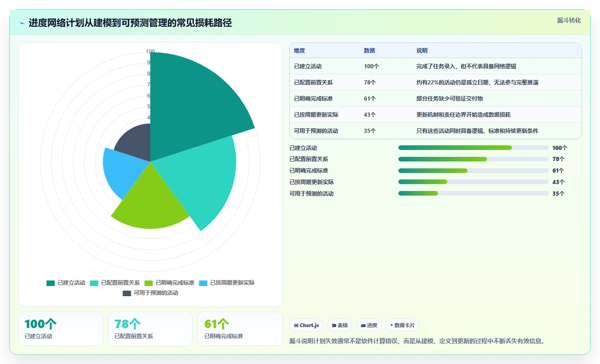Click the 进度 chip
This screenshot has width=600, height=364.
coord(369,325)
